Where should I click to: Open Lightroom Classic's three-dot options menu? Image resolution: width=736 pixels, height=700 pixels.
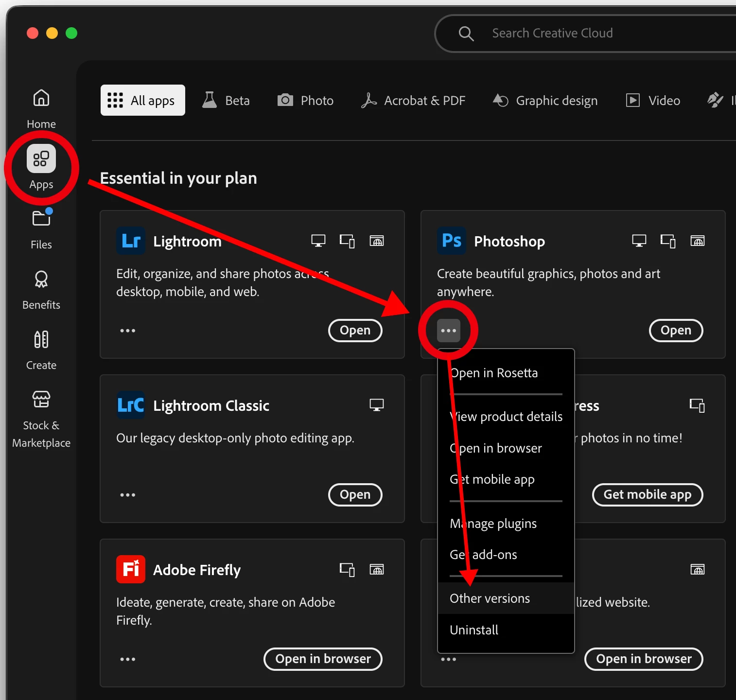[x=128, y=495]
